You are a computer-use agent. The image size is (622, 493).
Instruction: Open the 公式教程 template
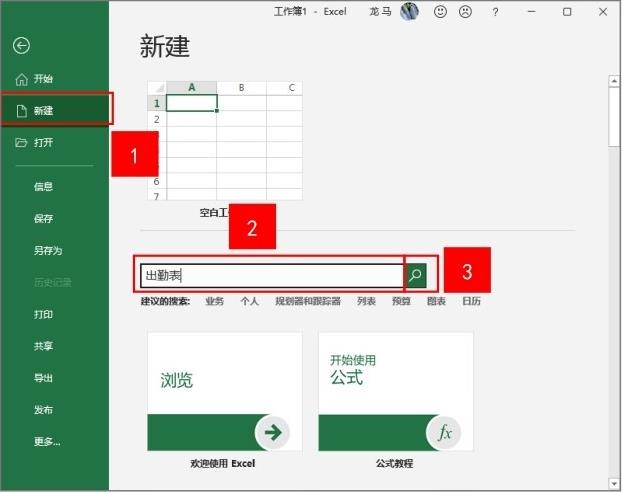(395, 392)
